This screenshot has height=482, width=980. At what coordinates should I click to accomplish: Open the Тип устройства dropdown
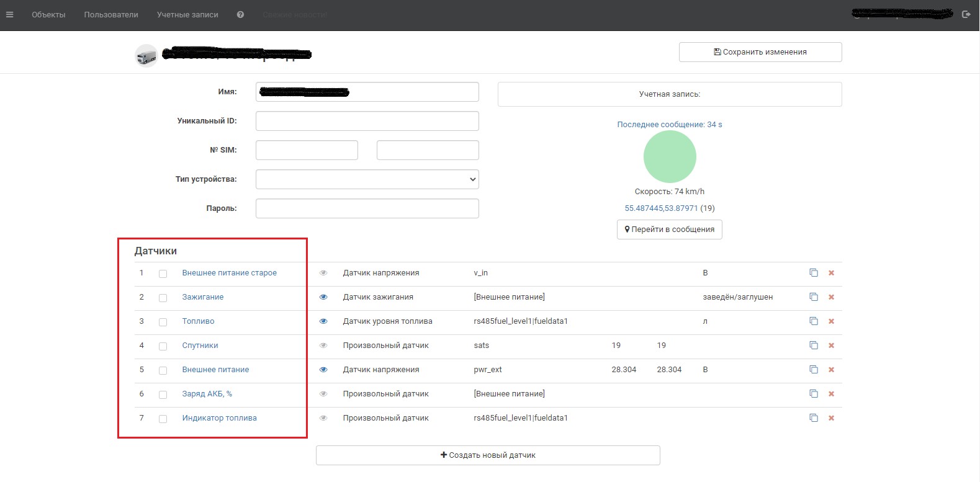[367, 179]
